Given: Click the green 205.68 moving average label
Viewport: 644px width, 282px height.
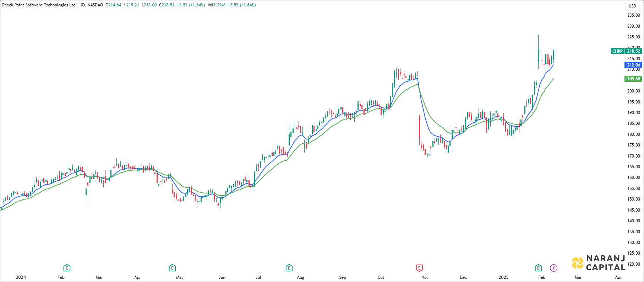Looking at the screenshot, I should pos(633,79).
